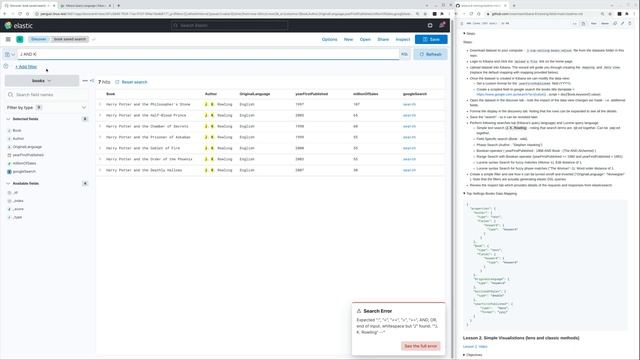Image resolution: width=640 pixels, height=360 pixels.
Task: Click reload icon in Kibana browser window
Action: [x=20, y=13]
